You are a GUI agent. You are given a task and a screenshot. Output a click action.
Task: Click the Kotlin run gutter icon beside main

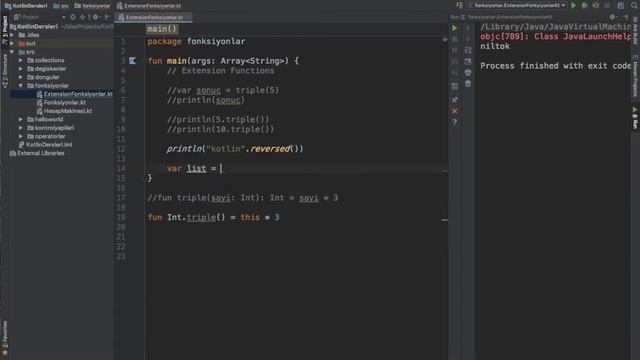tap(132, 61)
